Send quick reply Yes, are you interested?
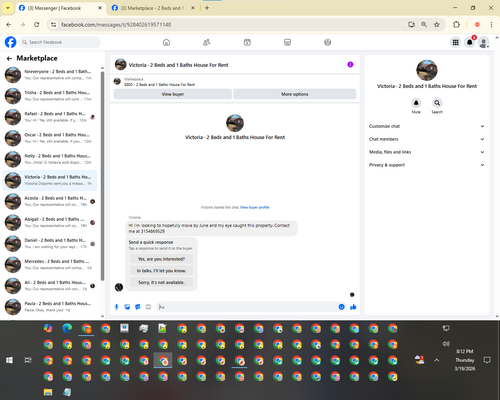Screen dimensions: 500x400 coord(161,259)
